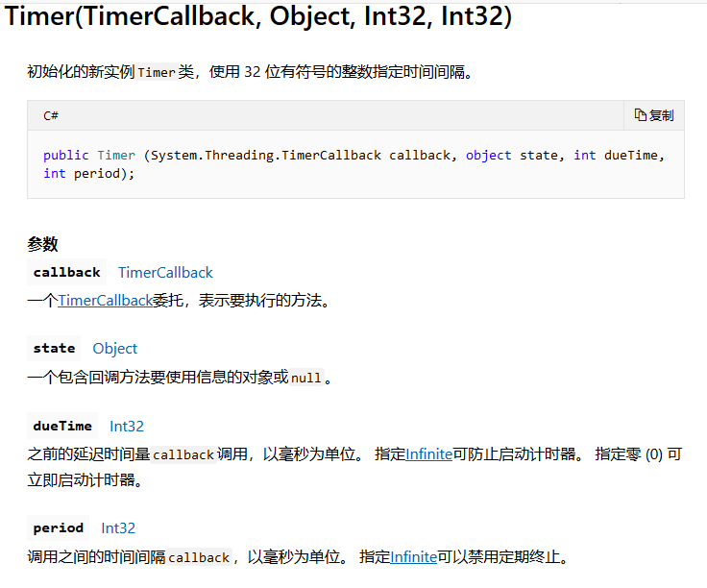Click the Int32 link next to period
Image resolution: width=707 pixels, height=588 pixels.
[x=118, y=527]
